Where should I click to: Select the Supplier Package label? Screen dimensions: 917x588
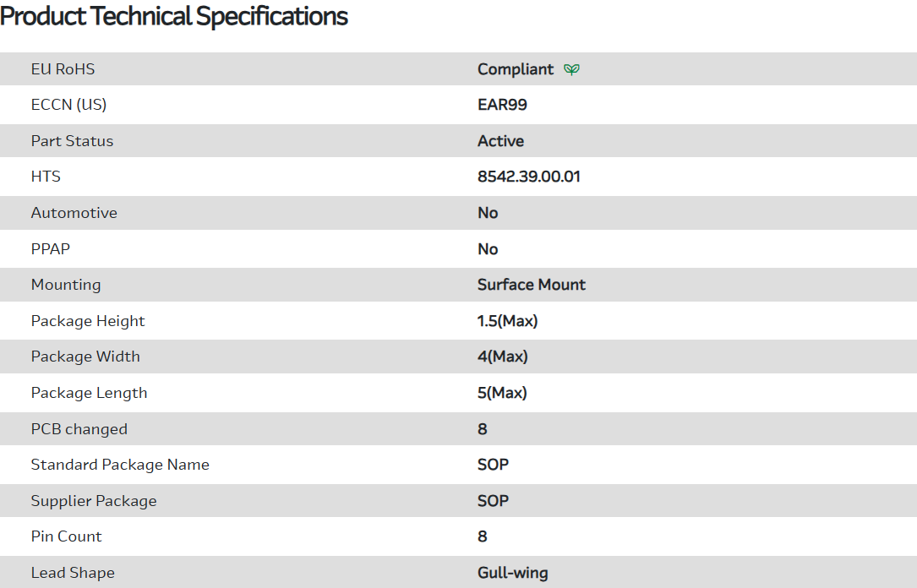93,501
